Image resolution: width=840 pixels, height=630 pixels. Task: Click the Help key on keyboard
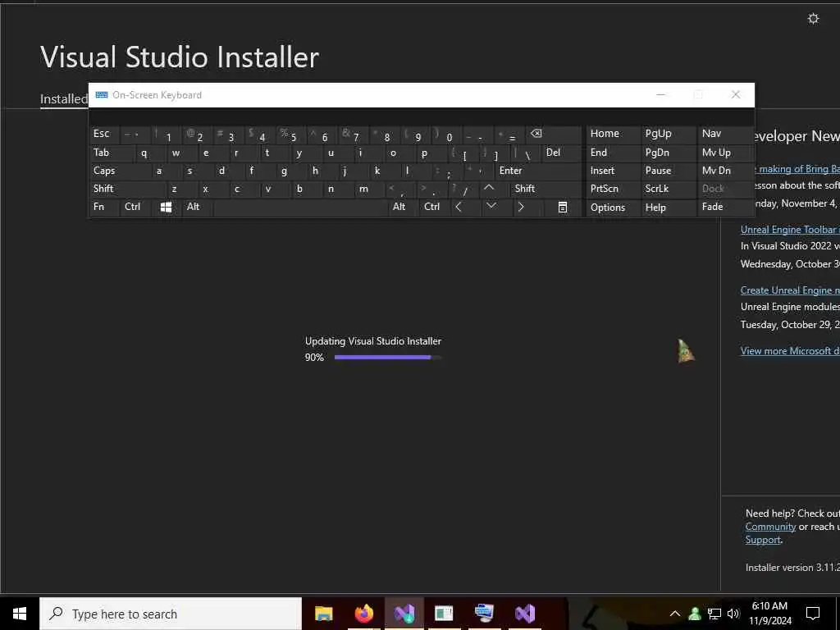coord(668,208)
